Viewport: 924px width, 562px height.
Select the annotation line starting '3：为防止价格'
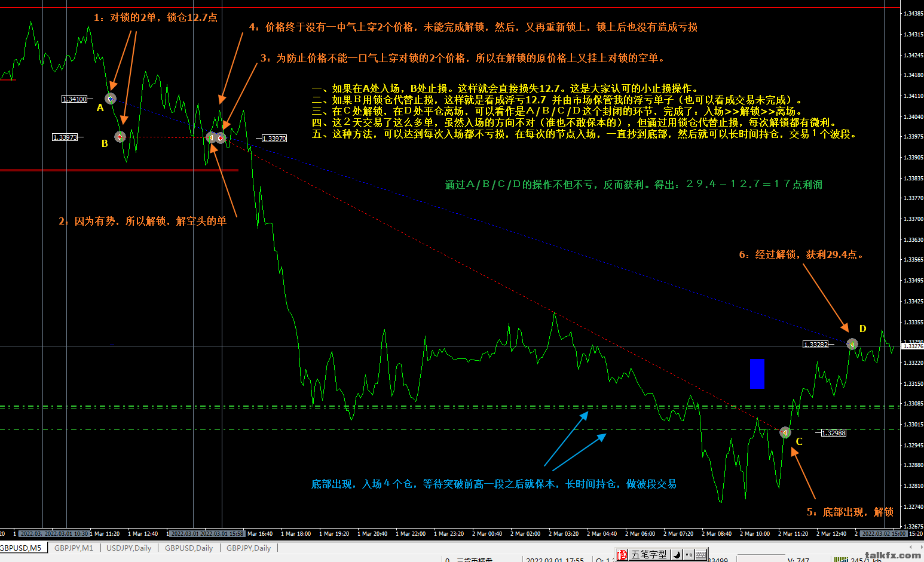point(463,59)
